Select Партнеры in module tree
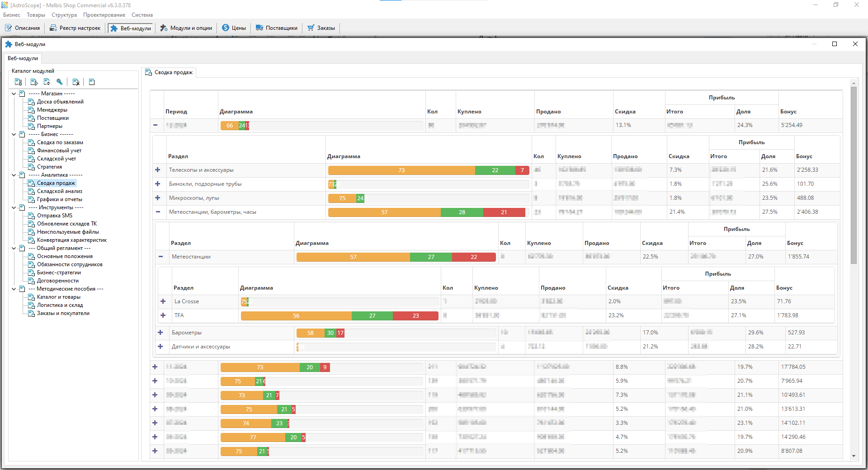The width and height of the screenshot is (868, 470). [x=50, y=126]
